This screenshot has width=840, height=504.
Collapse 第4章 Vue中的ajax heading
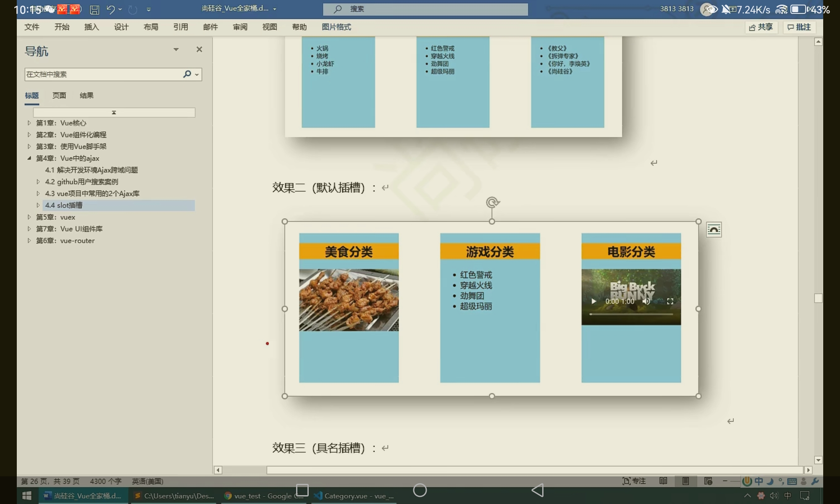(29, 158)
